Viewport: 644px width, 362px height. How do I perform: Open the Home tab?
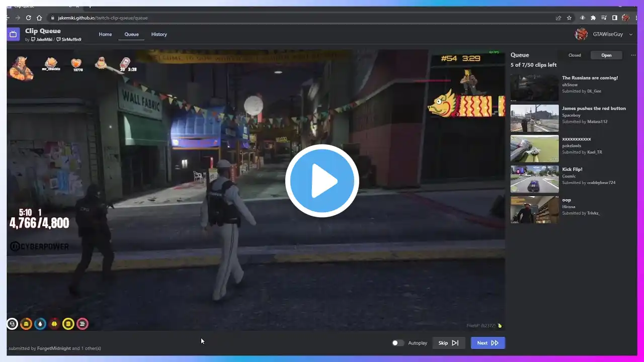pos(105,34)
